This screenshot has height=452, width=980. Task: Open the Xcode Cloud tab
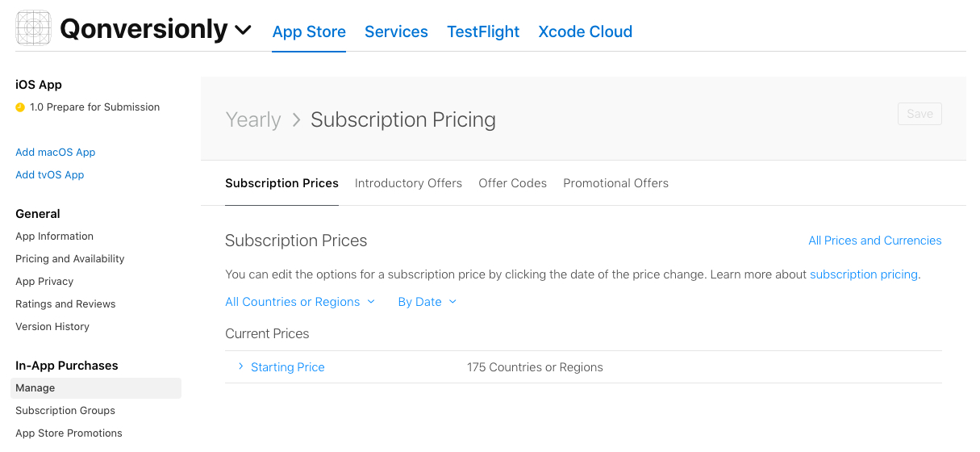585,31
